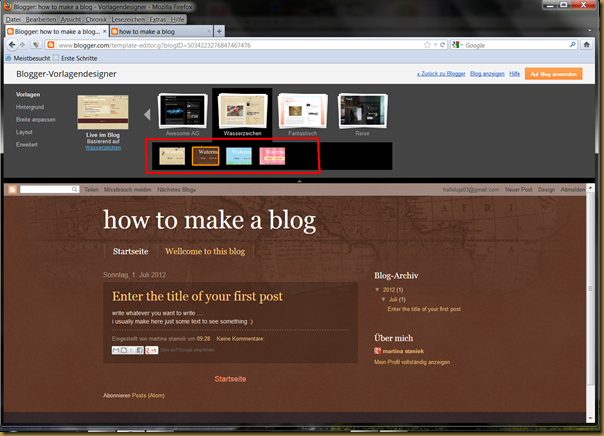The height and width of the screenshot is (436, 604).
Task: Click the Wasserzeichen link under Live im Blog
Action: (x=103, y=148)
